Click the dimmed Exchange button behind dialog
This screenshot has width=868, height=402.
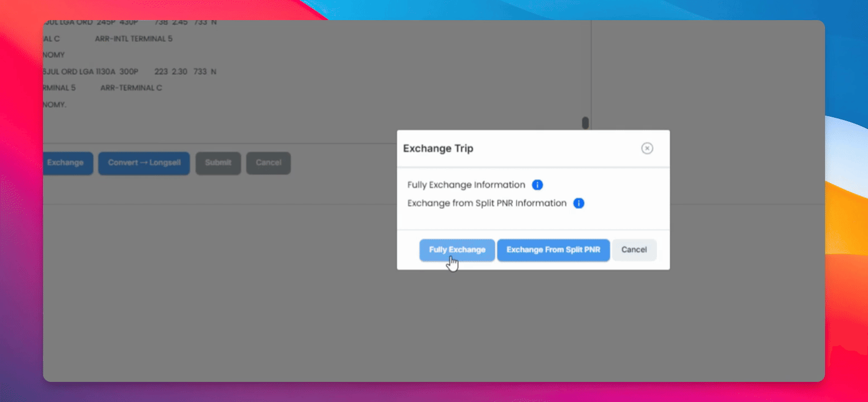[67, 163]
